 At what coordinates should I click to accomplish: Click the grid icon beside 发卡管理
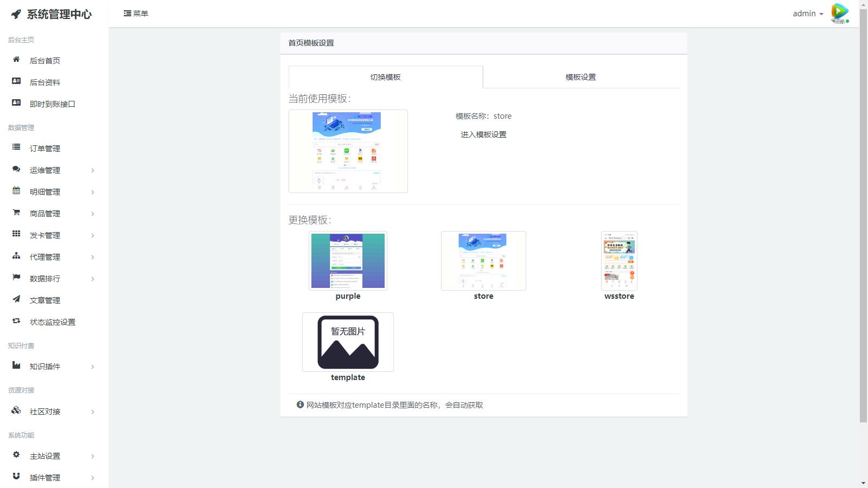point(16,234)
